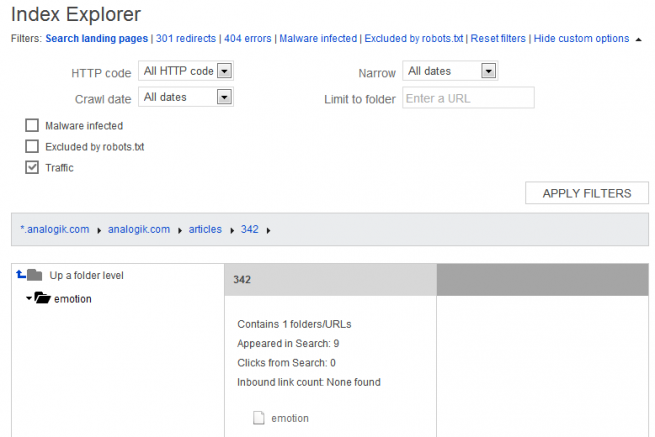Click Clicks from Search: 0 text
655x437 pixels.
286,363
